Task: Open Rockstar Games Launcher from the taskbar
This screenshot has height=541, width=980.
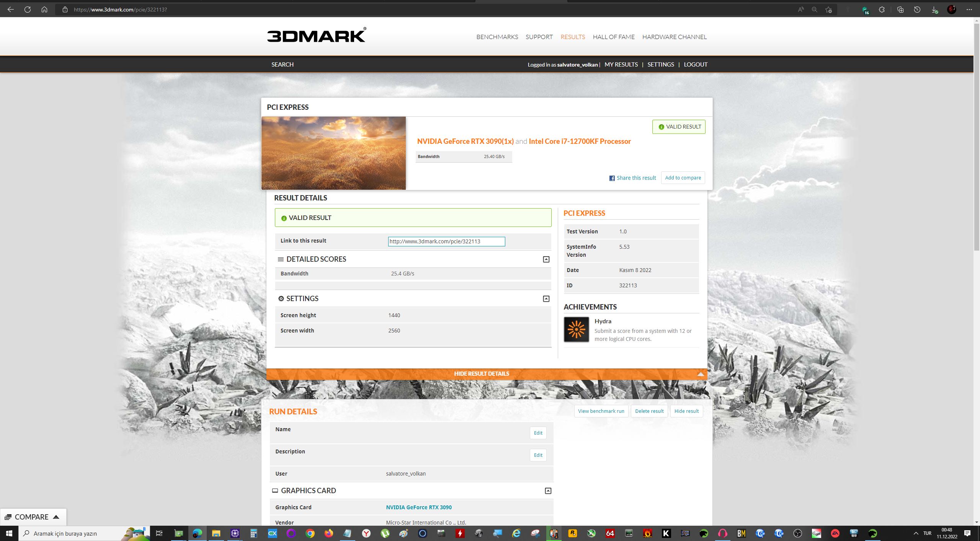Action: [573, 533]
